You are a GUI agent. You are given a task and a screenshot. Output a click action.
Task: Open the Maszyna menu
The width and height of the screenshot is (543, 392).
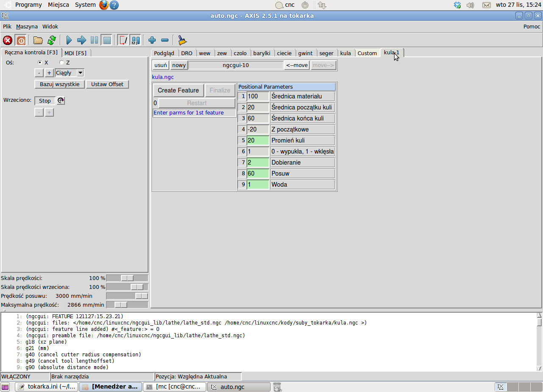pyautogui.click(x=27, y=26)
